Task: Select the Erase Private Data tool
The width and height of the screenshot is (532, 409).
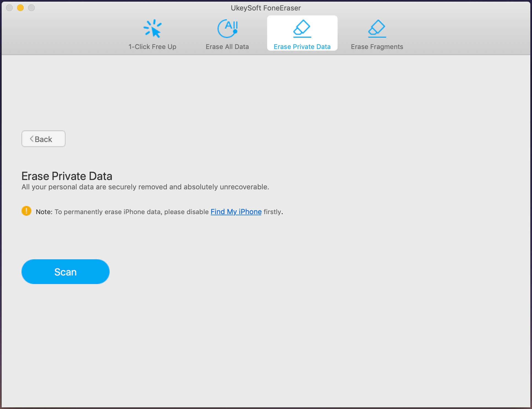Action: (x=302, y=34)
